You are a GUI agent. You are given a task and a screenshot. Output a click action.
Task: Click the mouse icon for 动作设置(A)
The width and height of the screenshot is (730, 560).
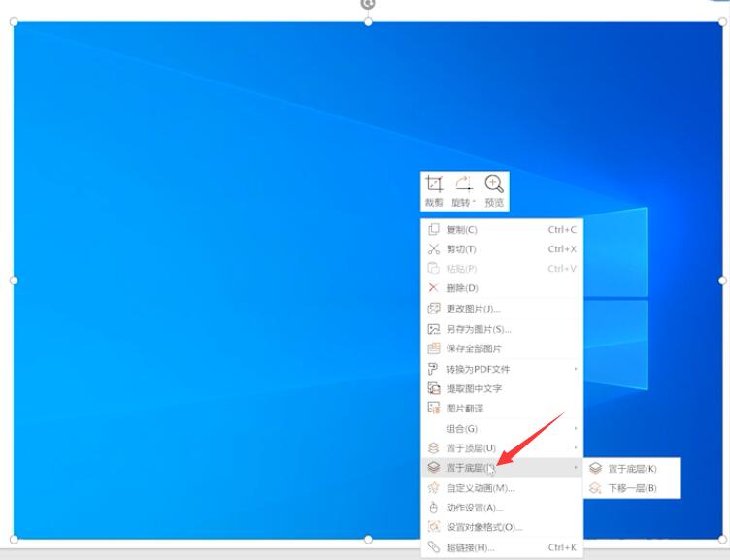[x=433, y=508]
